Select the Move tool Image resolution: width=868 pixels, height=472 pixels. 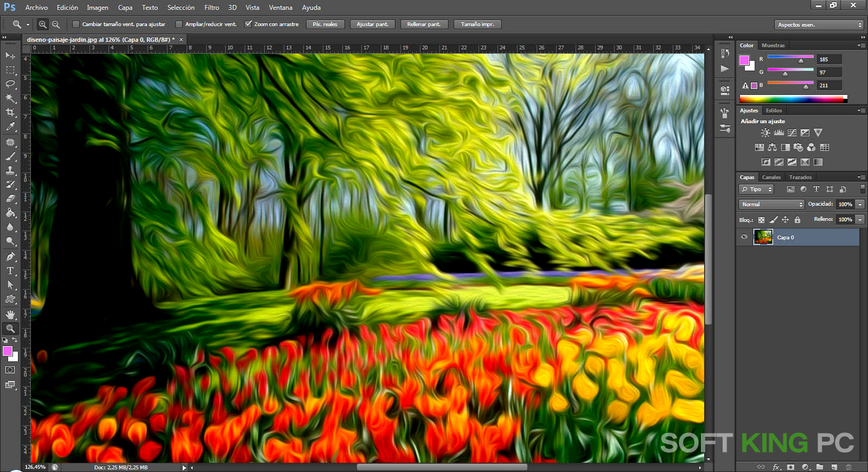pos(10,56)
